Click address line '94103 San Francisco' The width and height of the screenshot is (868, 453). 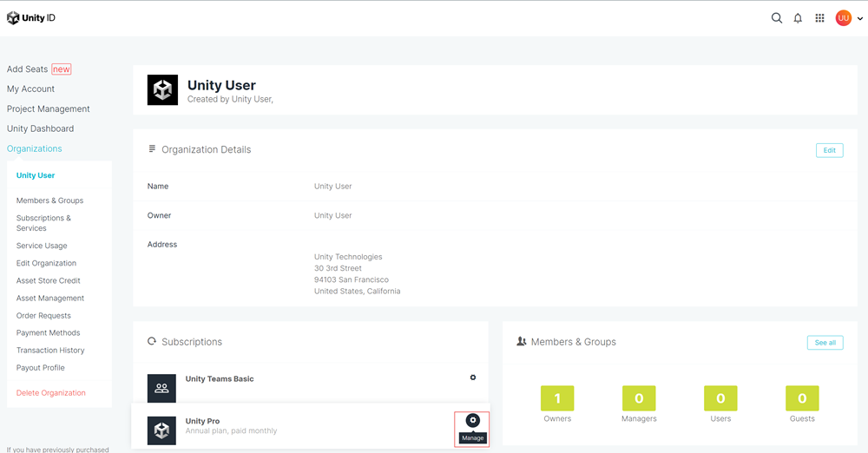(352, 279)
